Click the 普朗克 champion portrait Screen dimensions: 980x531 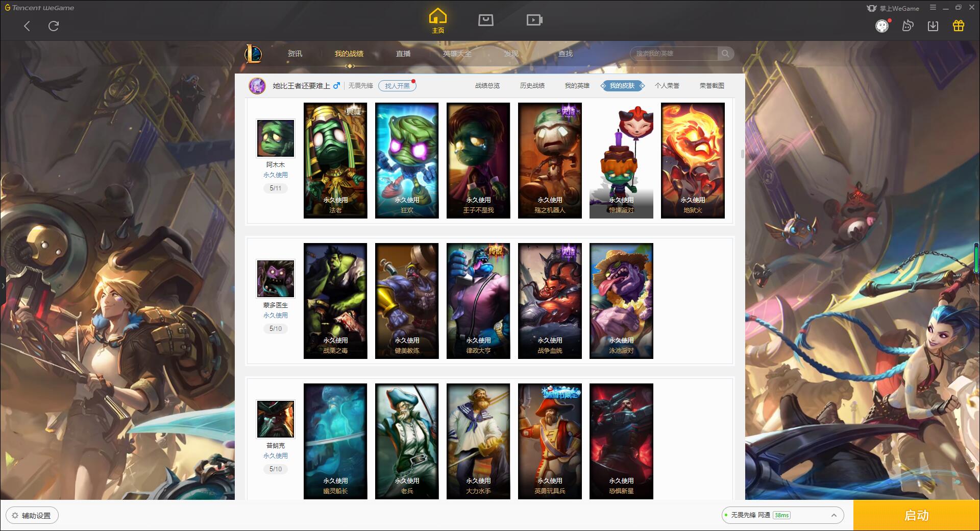click(x=276, y=419)
